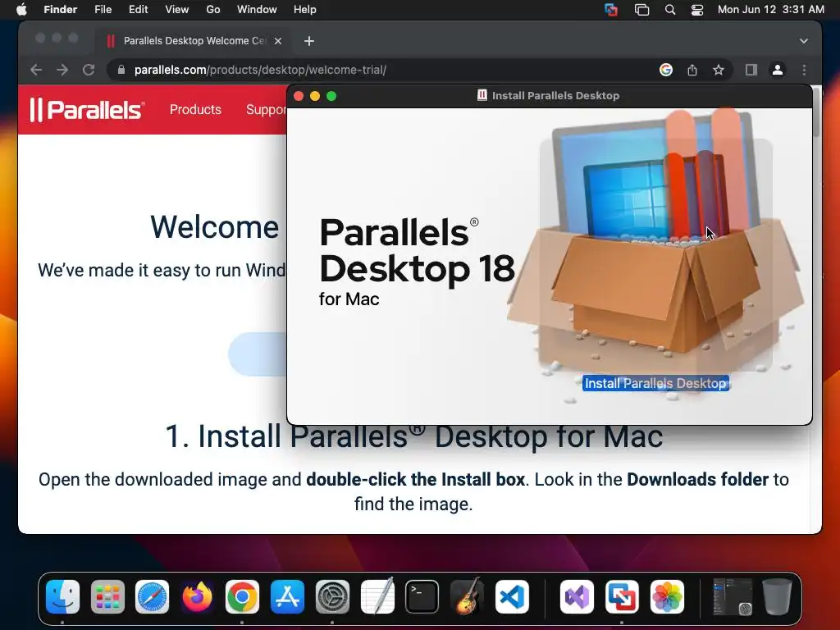Open the App Store dock icon
The image size is (840, 630).
(x=287, y=596)
